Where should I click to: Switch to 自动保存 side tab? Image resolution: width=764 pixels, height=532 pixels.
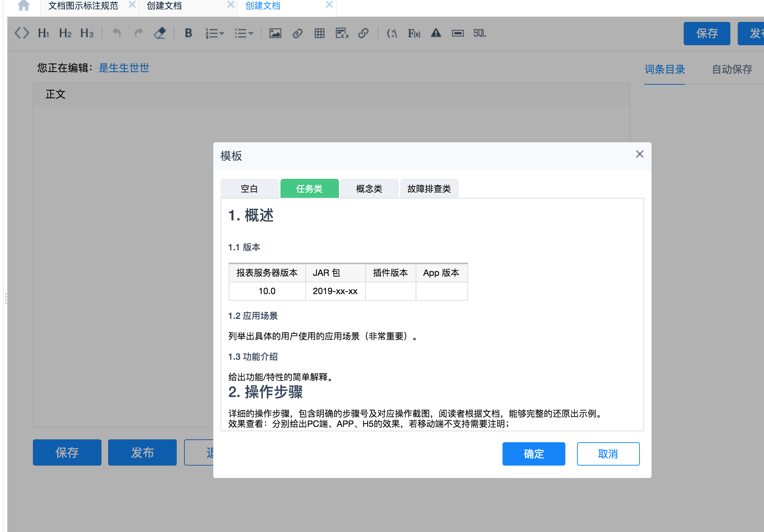(732, 69)
